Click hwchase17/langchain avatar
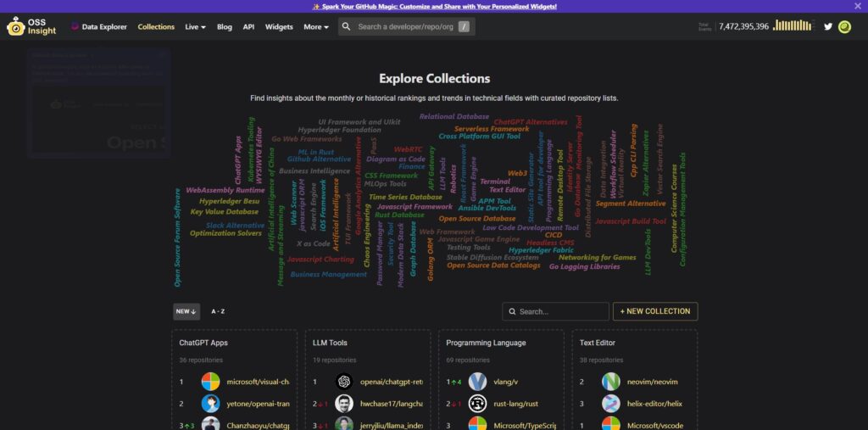Viewport: 868px width, 430px height. (344, 404)
